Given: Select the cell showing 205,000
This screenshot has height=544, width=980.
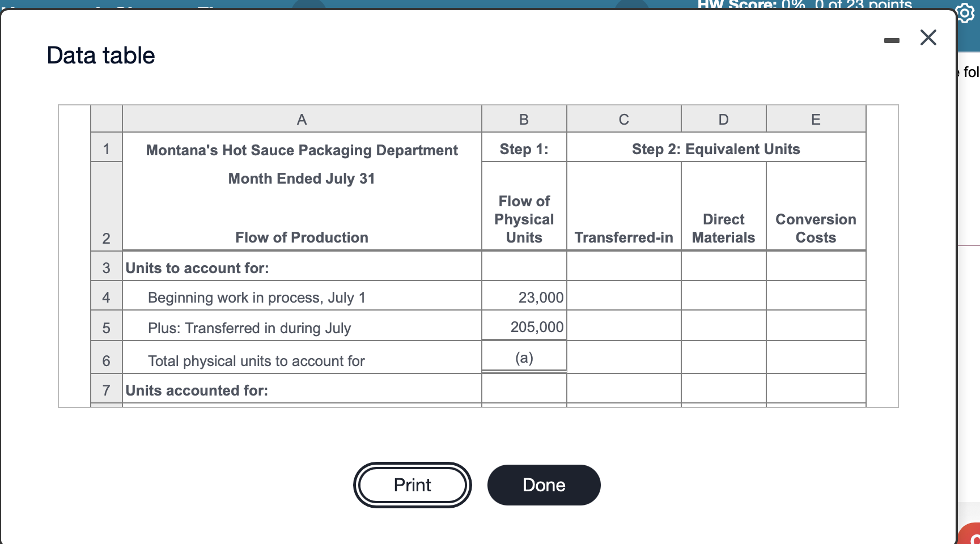Looking at the screenshot, I should click(x=536, y=326).
